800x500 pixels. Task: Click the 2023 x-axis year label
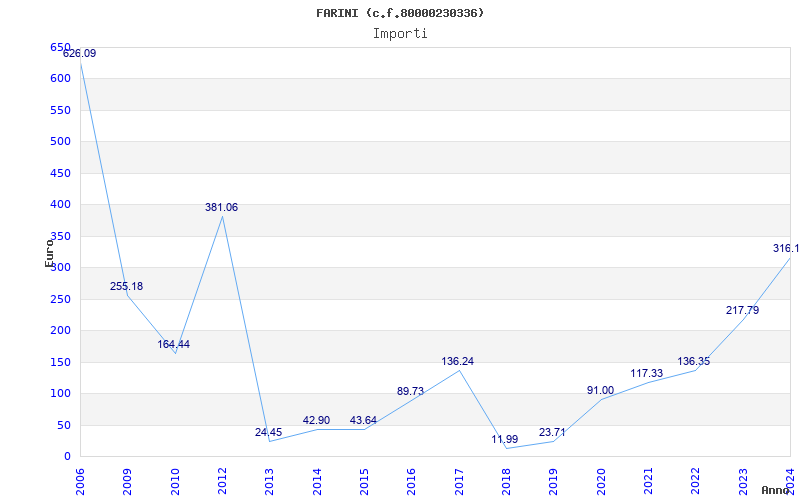(743, 482)
